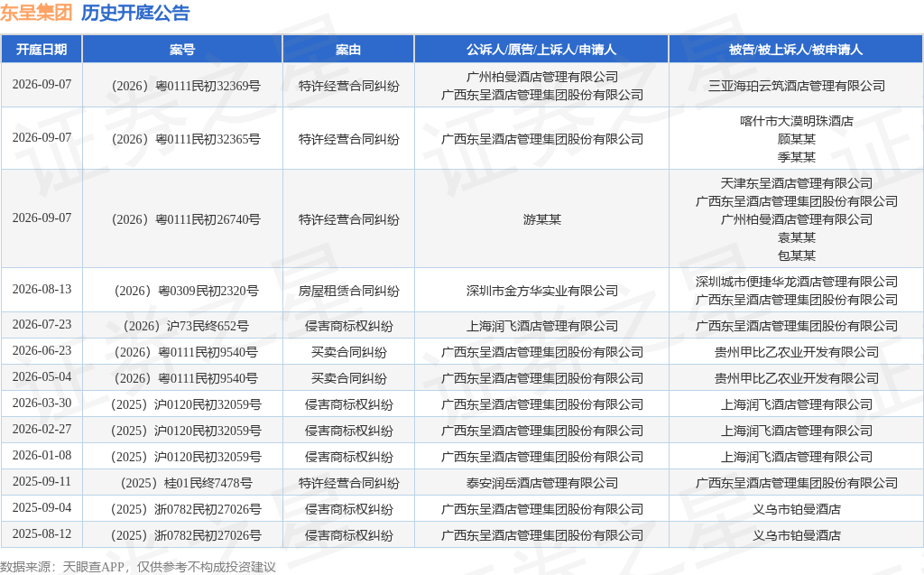Click the 公诉人/原告/上诉人/申请人 header
The image size is (924, 575).
541,50
